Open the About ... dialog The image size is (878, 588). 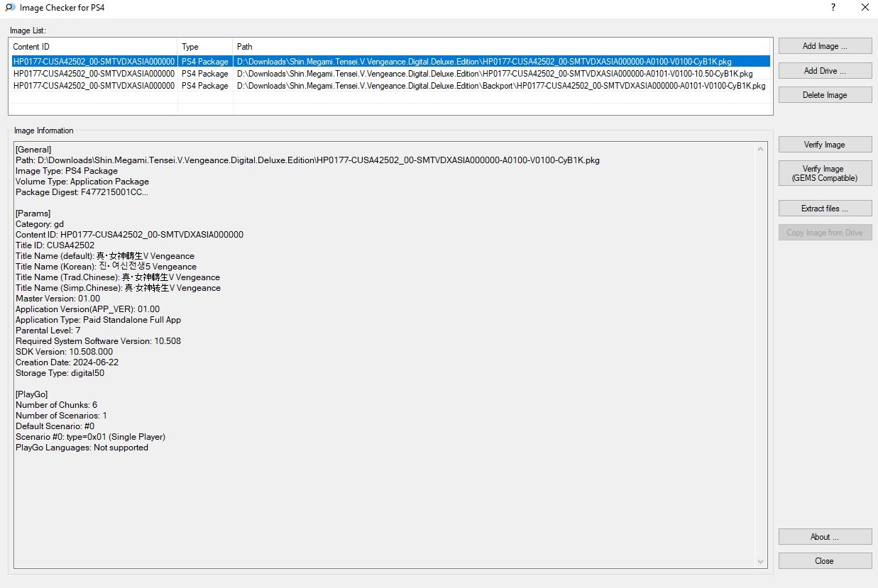(x=825, y=537)
